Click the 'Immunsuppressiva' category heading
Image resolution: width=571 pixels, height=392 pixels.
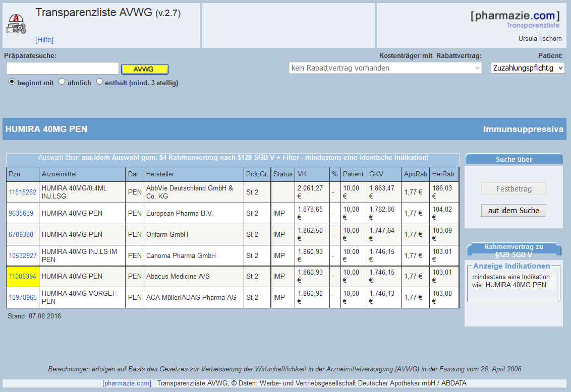[x=523, y=129]
